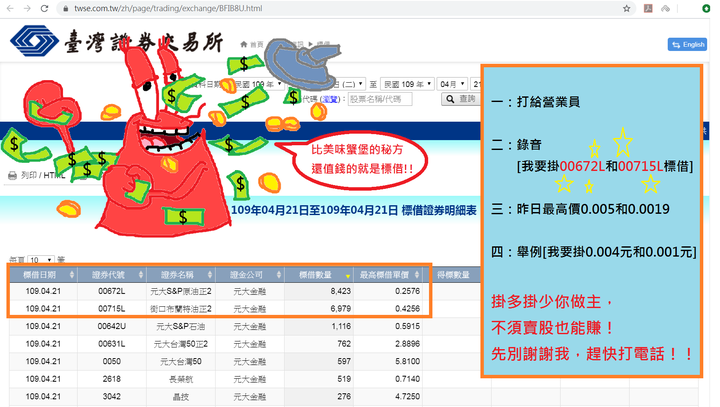
Task: View site security lock info
Action: click(x=66, y=8)
